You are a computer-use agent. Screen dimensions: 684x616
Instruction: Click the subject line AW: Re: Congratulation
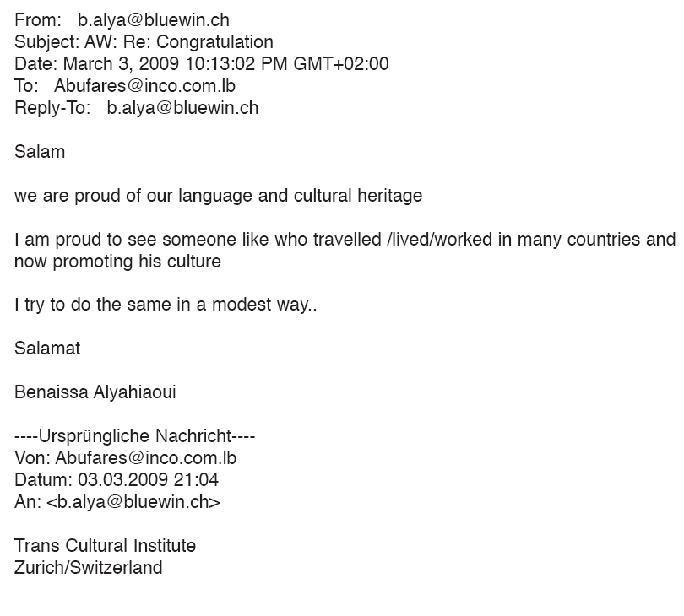point(179,42)
